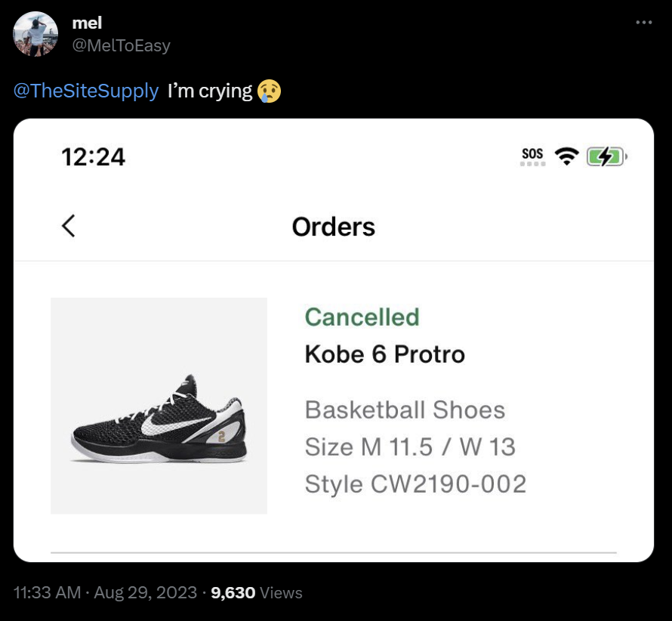This screenshot has height=621, width=672.
Task: Click the SOS status indicator
Action: [x=532, y=156]
